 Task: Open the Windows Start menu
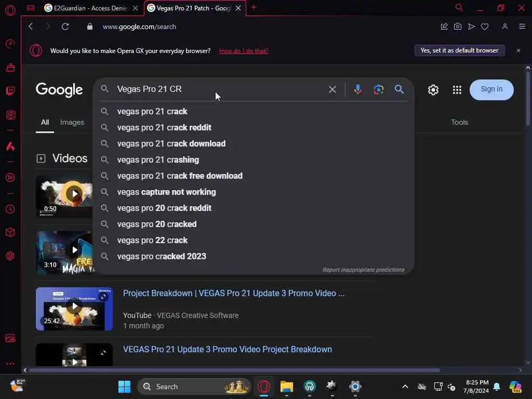coord(125,387)
